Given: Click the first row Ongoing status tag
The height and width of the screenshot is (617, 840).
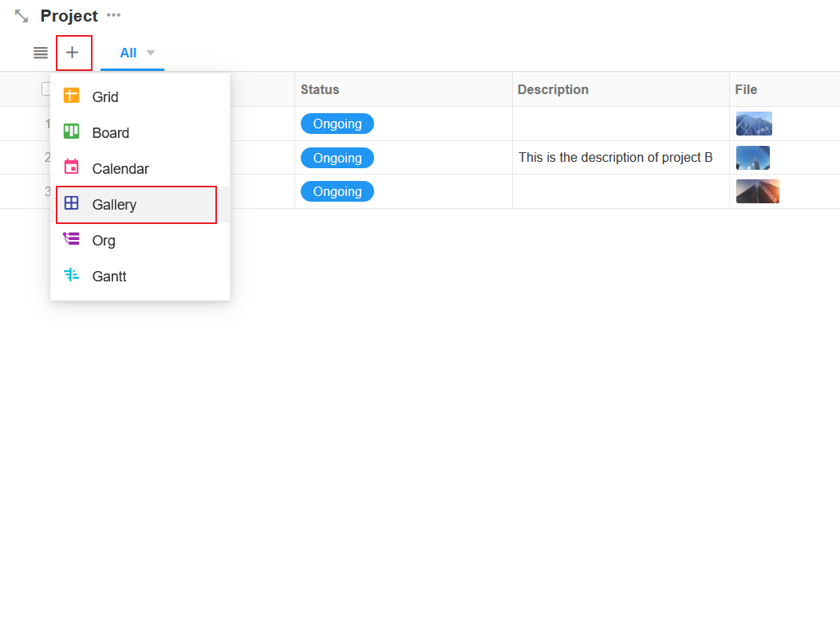Looking at the screenshot, I should pos(337,124).
